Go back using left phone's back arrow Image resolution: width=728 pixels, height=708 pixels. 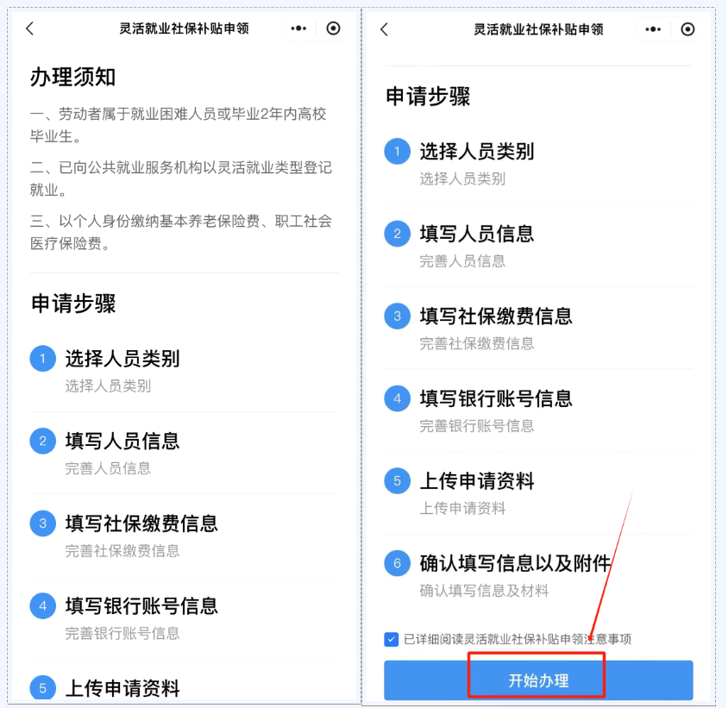[x=30, y=28]
